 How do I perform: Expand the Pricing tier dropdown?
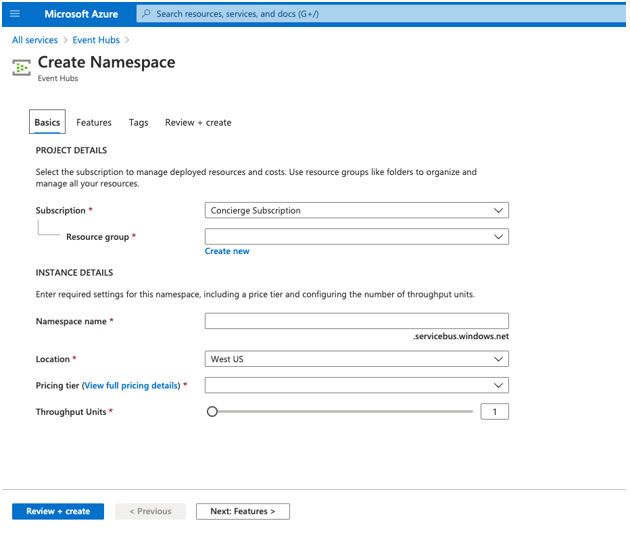point(356,385)
